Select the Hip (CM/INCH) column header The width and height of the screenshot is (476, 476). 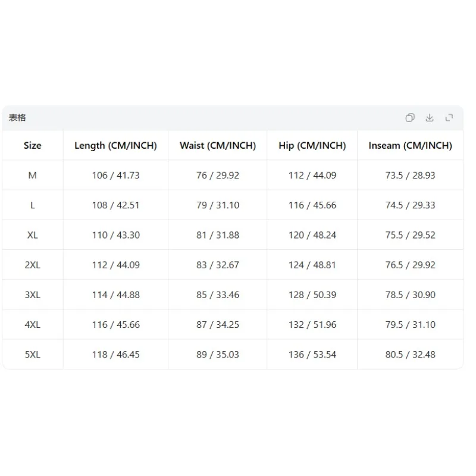312,145
